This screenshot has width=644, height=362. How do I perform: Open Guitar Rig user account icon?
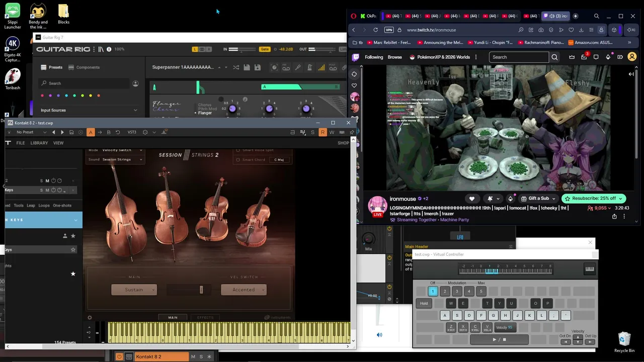[135, 83]
